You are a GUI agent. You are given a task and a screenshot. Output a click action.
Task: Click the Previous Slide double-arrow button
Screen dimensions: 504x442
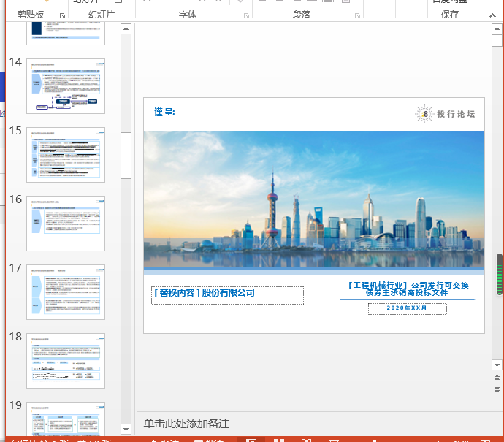[497, 378]
